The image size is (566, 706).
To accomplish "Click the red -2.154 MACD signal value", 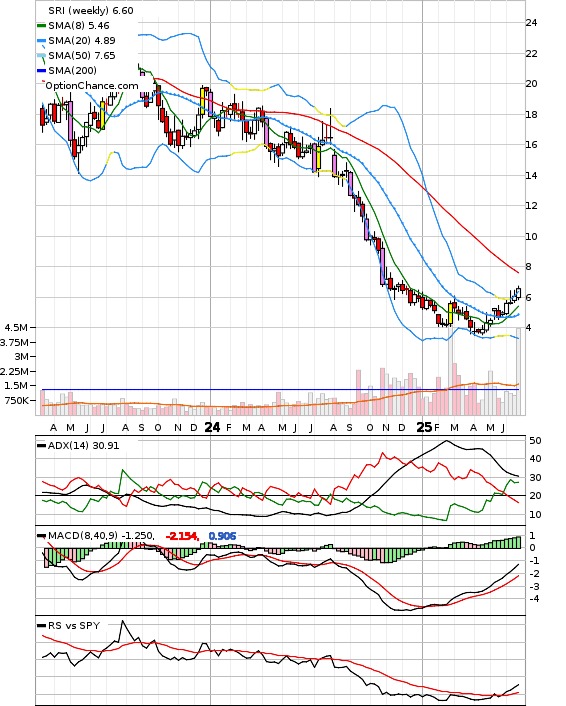I will pyautogui.click(x=182, y=536).
